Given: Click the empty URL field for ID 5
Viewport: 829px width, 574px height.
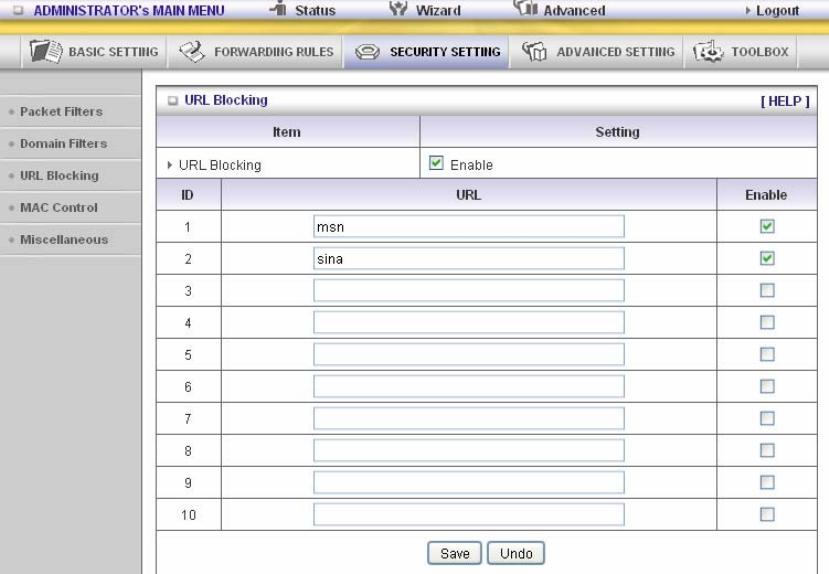Looking at the screenshot, I should coord(468,354).
